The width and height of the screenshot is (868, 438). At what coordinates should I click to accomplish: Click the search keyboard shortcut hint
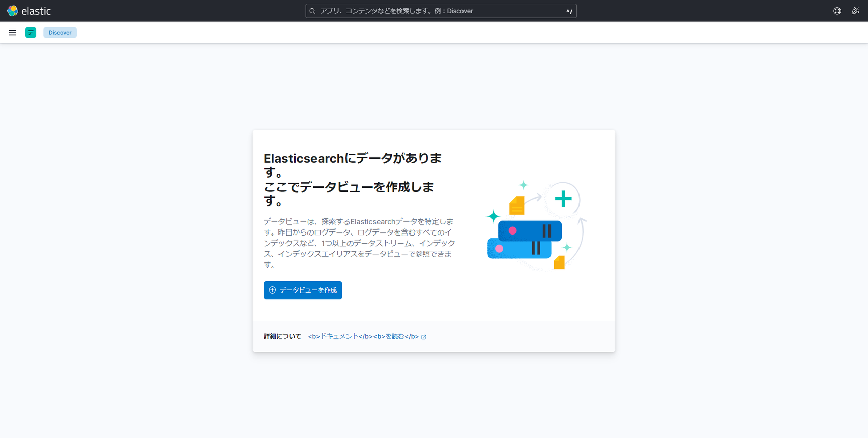point(569,11)
